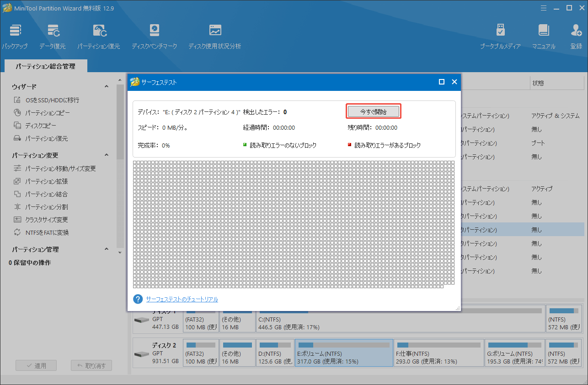Image resolution: width=588 pixels, height=385 pixels.
Task: Collapse the ウィザード section
Action: (107, 87)
